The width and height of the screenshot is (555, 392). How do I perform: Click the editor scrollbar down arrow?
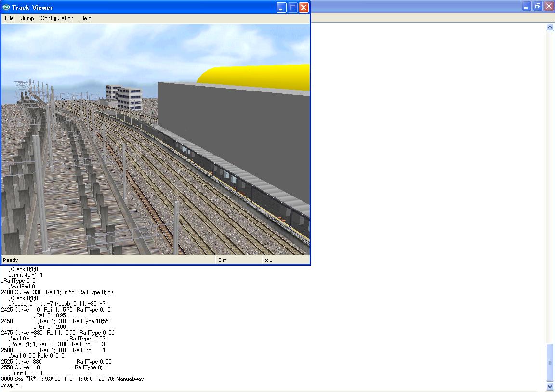tap(550, 386)
